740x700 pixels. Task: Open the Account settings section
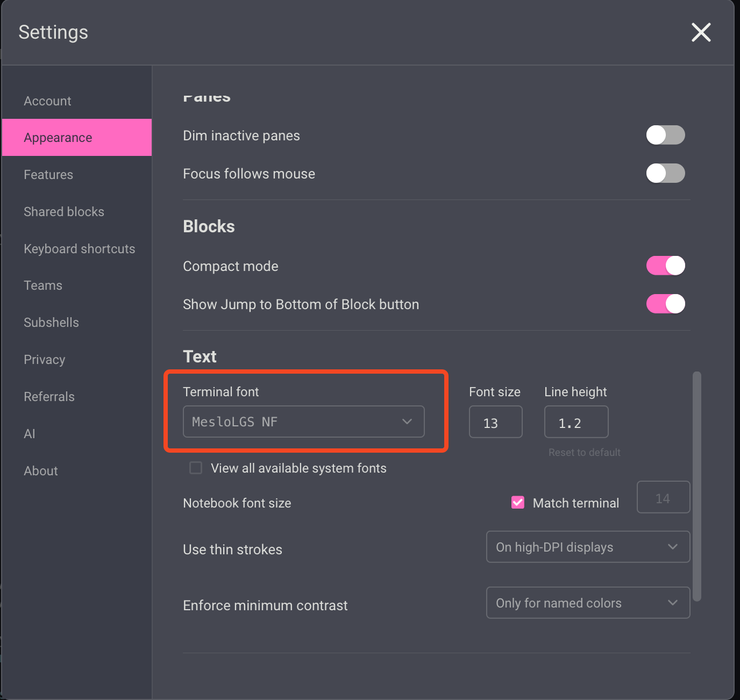click(47, 101)
